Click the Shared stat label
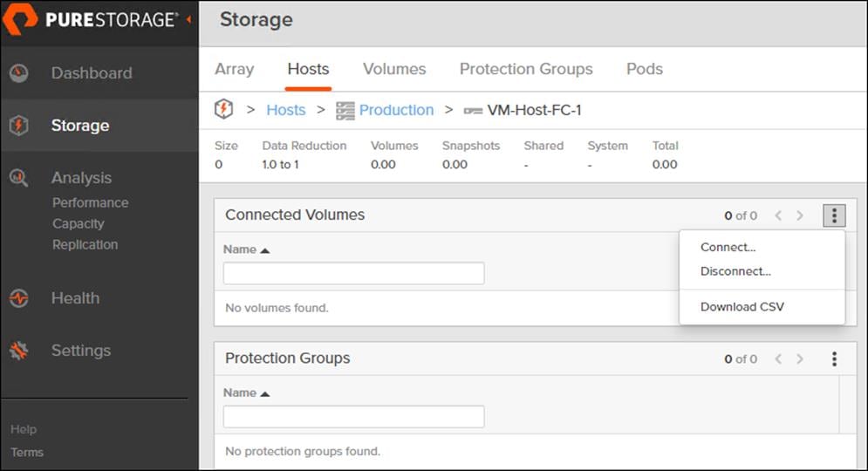 [543, 146]
